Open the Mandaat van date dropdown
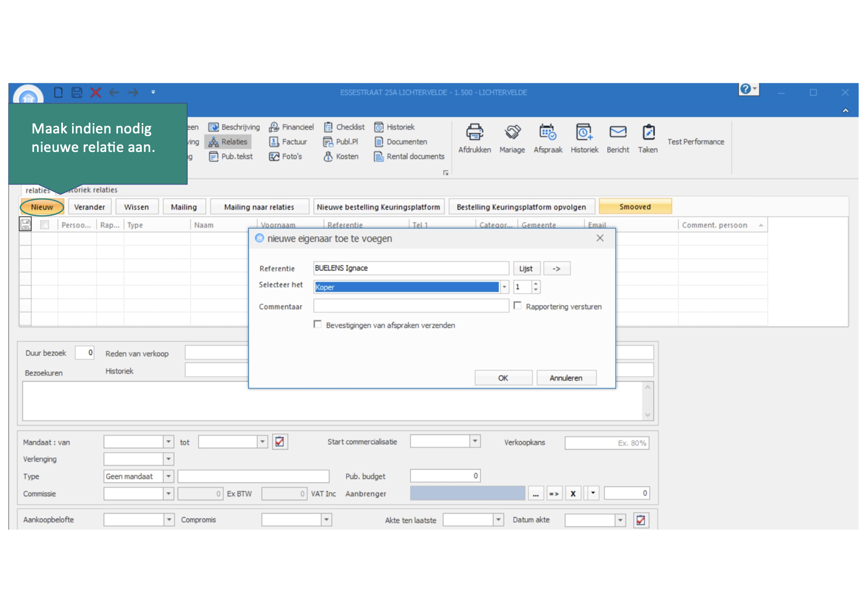 (x=168, y=441)
